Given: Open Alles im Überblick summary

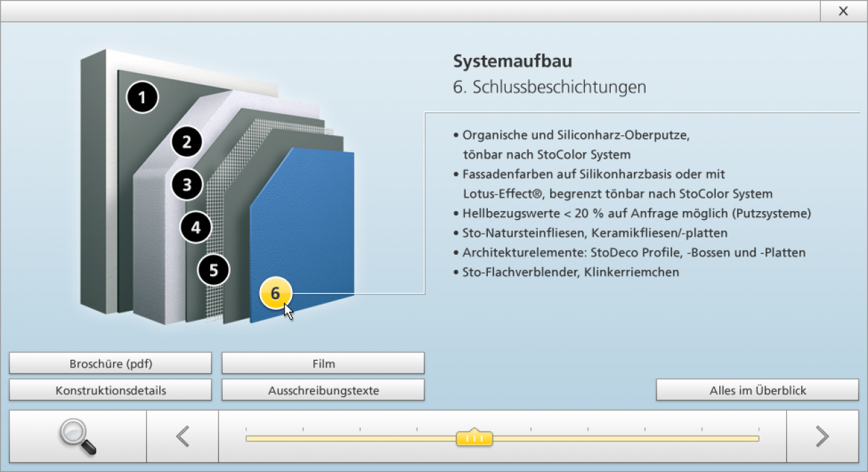Looking at the screenshot, I should [x=757, y=391].
